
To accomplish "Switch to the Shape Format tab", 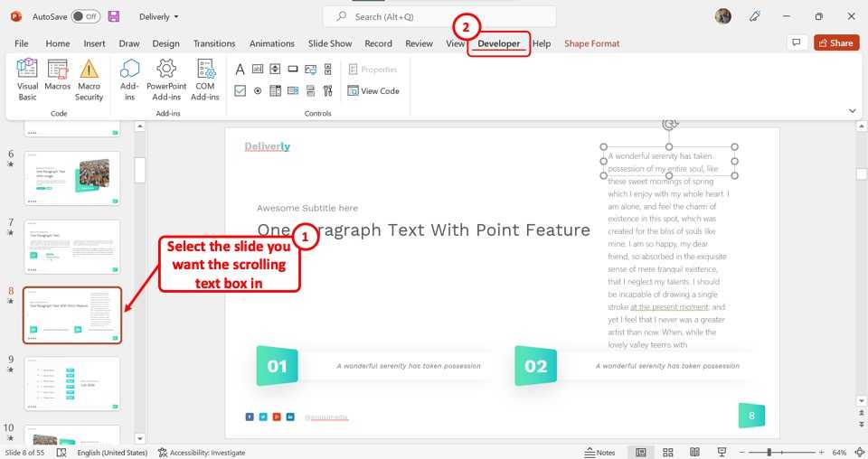I will coord(592,43).
